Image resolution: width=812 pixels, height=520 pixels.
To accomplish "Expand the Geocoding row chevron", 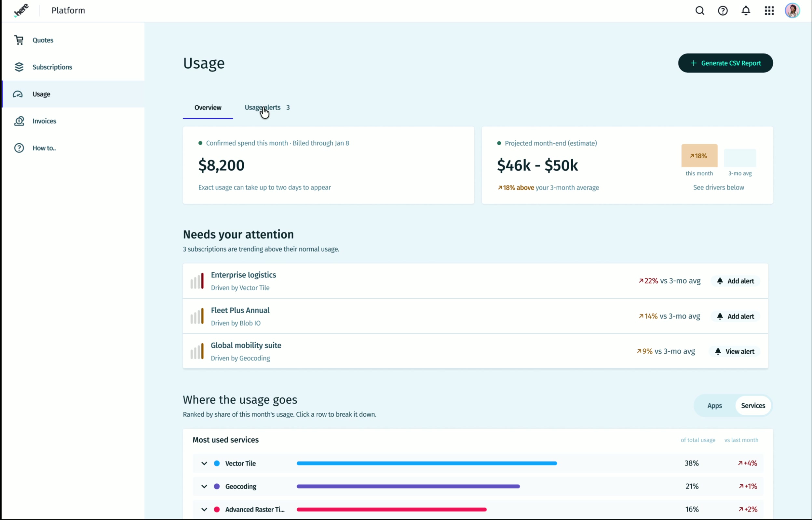I will click(x=204, y=486).
